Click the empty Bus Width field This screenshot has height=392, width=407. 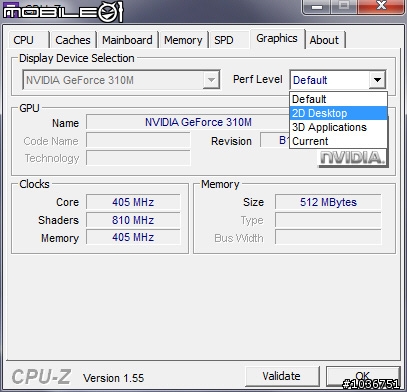click(x=328, y=237)
